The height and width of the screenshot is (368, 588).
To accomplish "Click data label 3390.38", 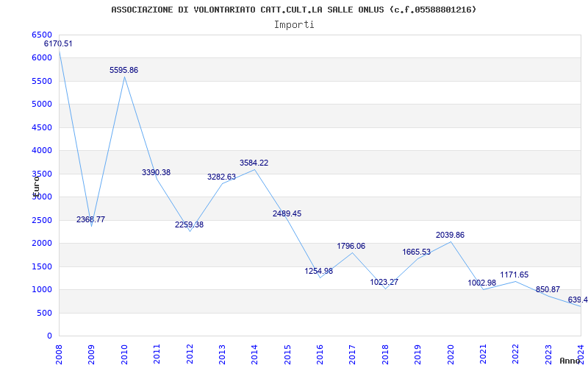I will (156, 172).
